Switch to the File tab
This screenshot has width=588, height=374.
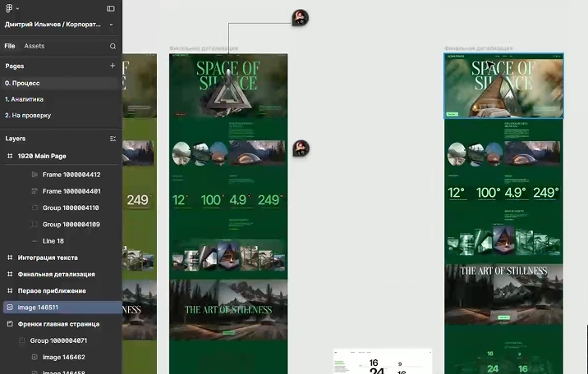pos(10,46)
